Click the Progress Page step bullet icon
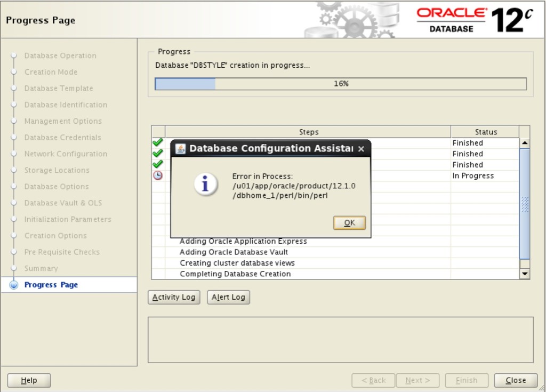Viewport: 546px width, 392px height. click(x=14, y=285)
